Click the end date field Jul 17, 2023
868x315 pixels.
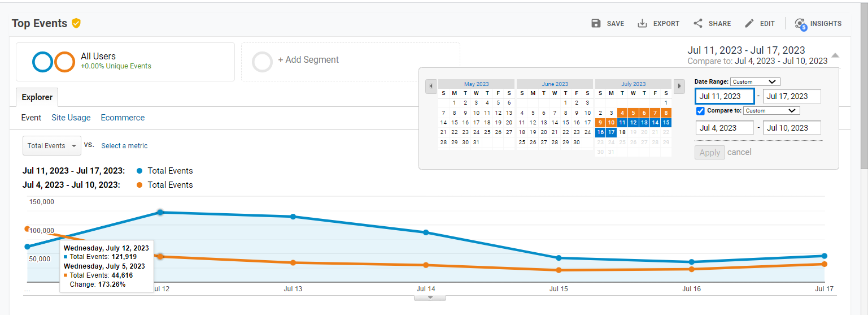792,96
